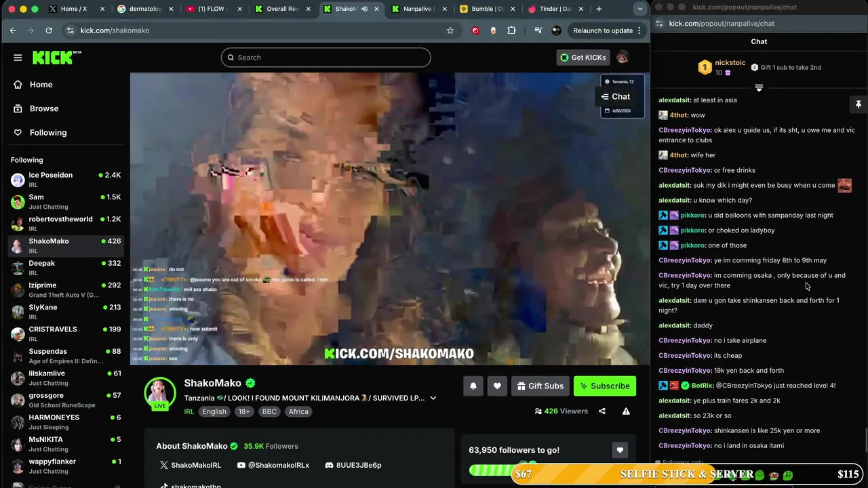Click the English tag
868x488 pixels.
(214, 411)
